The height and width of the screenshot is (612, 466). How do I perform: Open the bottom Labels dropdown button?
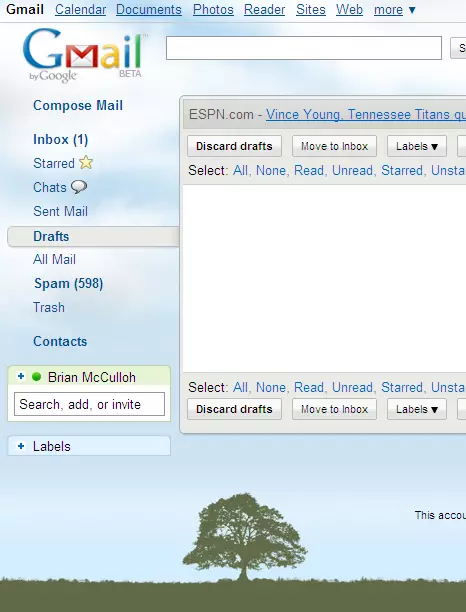coord(416,409)
